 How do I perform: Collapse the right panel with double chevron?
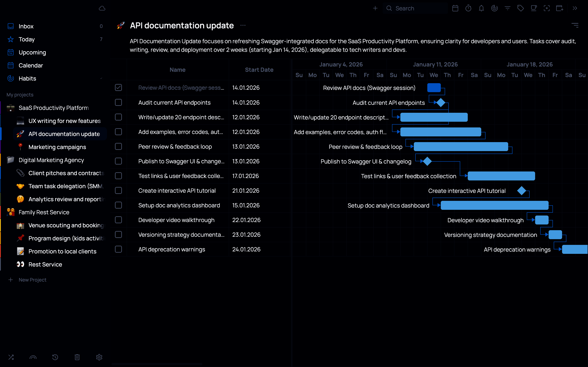(x=575, y=8)
